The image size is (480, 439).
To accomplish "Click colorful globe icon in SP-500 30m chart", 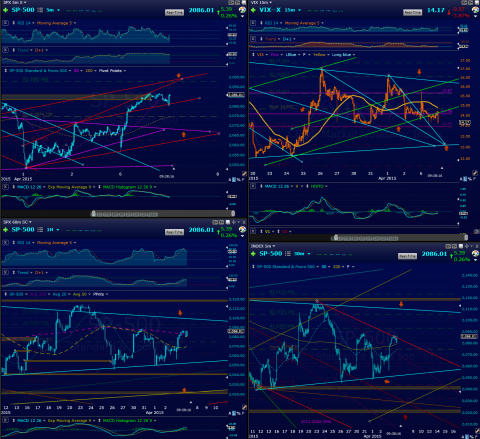I will click(476, 254).
